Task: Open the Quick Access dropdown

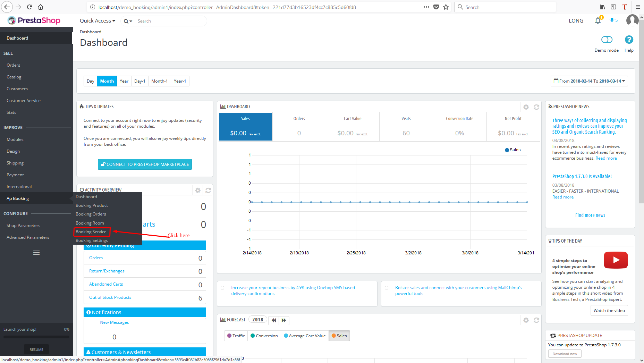Action: [98, 21]
